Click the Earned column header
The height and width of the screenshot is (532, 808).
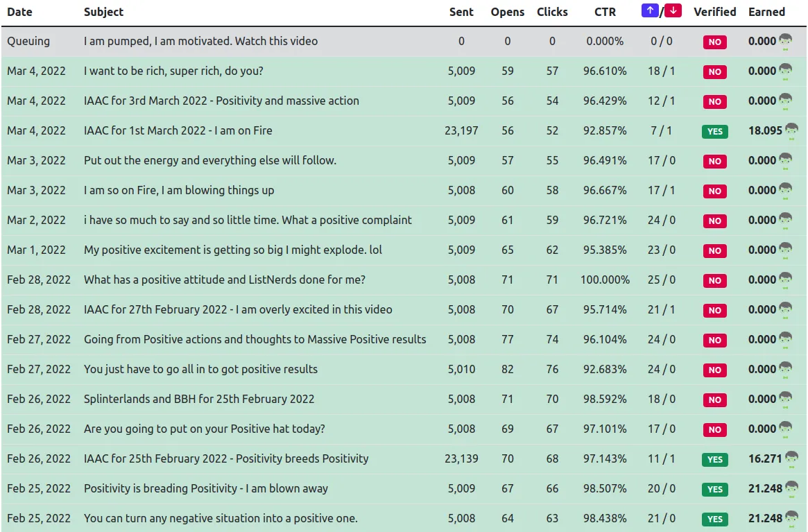coord(767,12)
